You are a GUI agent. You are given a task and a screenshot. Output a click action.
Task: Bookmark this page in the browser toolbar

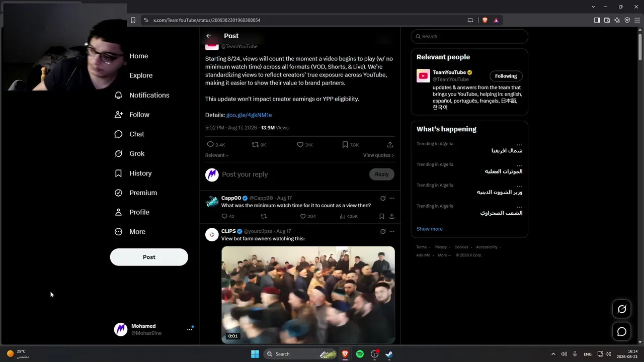[x=133, y=20]
